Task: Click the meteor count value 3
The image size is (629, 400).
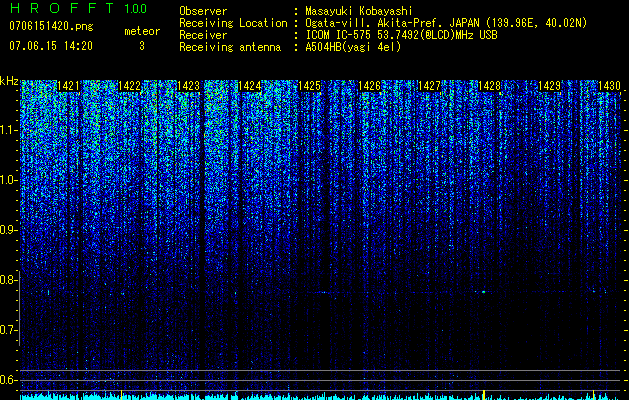Action: click(142, 46)
